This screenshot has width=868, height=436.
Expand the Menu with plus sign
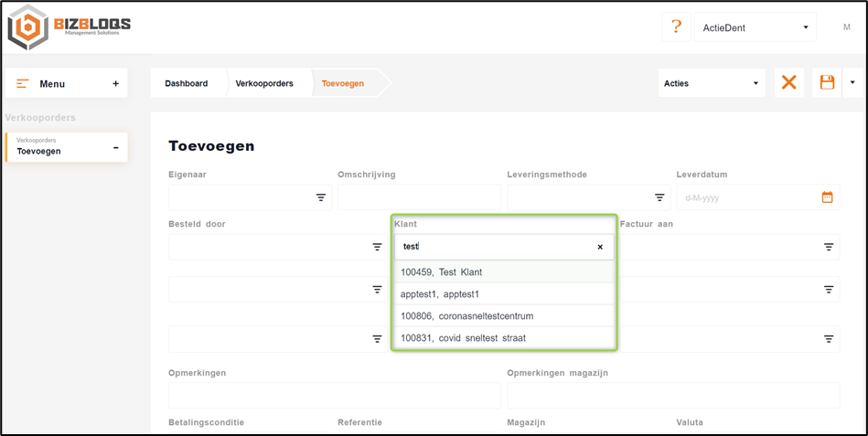tap(115, 84)
